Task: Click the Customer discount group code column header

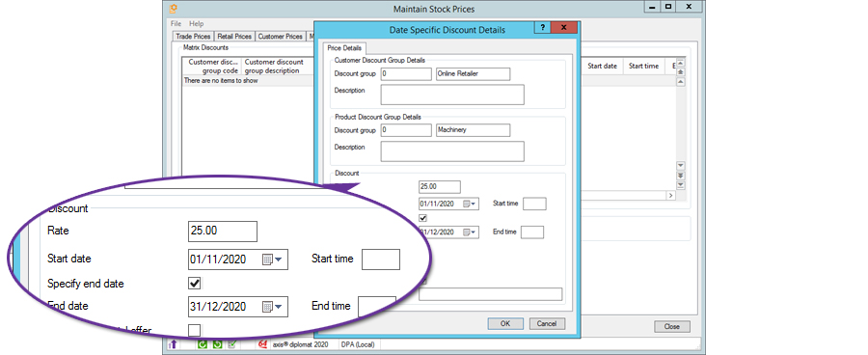Action: (x=212, y=66)
